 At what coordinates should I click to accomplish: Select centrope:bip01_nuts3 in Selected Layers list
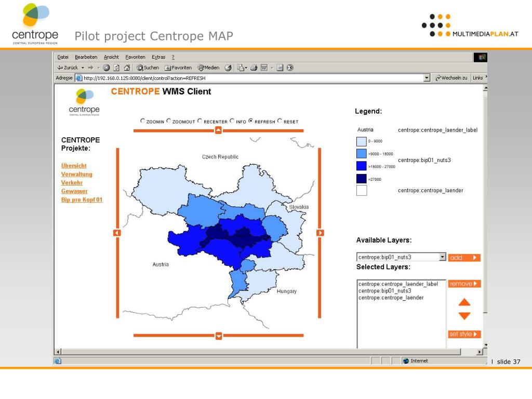click(384, 291)
